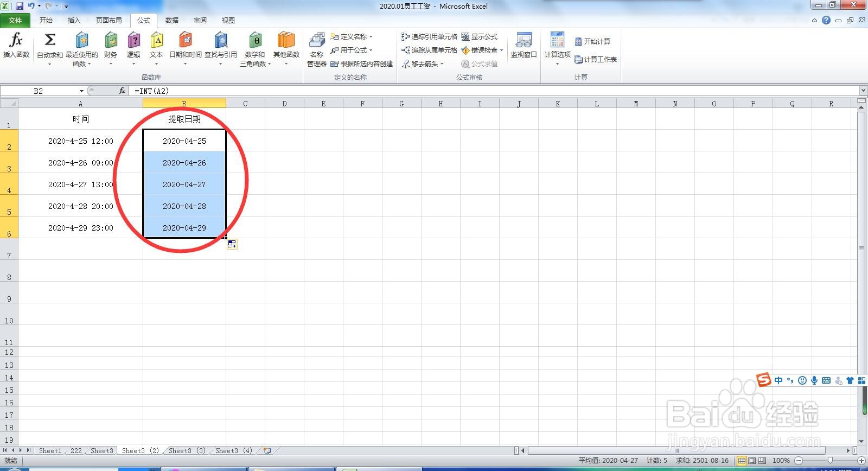Click the column C header

pos(245,104)
